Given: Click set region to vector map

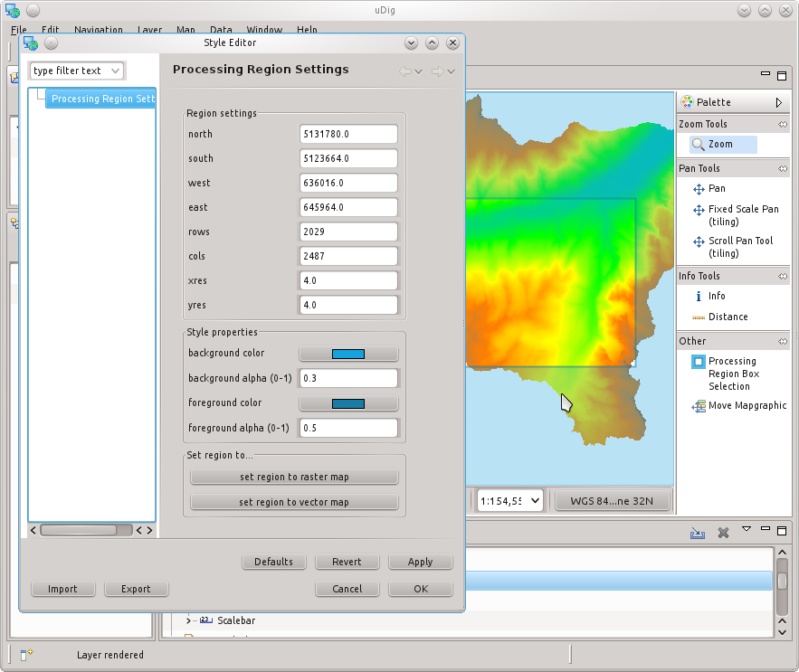Looking at the screenshot, I should tap(294, 502).
